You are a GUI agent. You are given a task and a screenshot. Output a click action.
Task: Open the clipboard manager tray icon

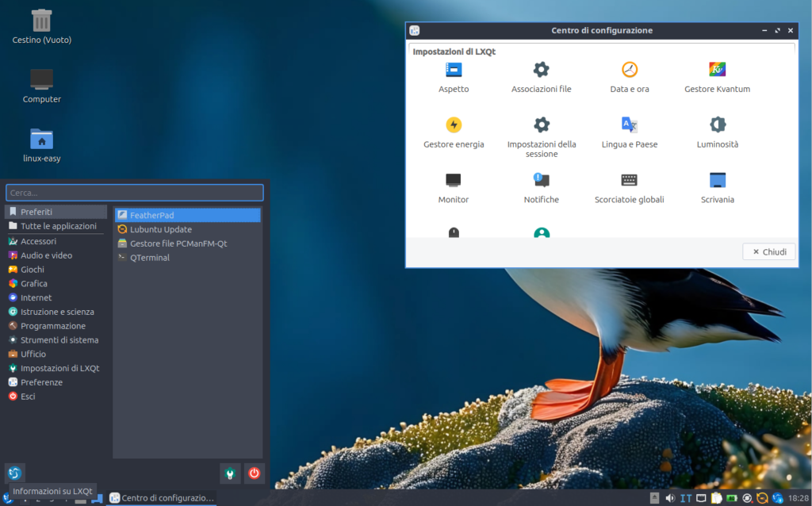[716, 498]
